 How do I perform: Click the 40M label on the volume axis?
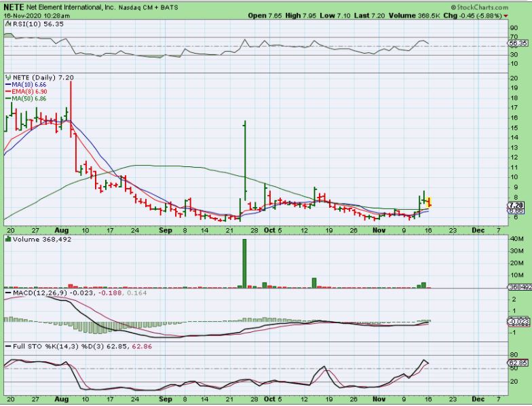pos(516,239)
